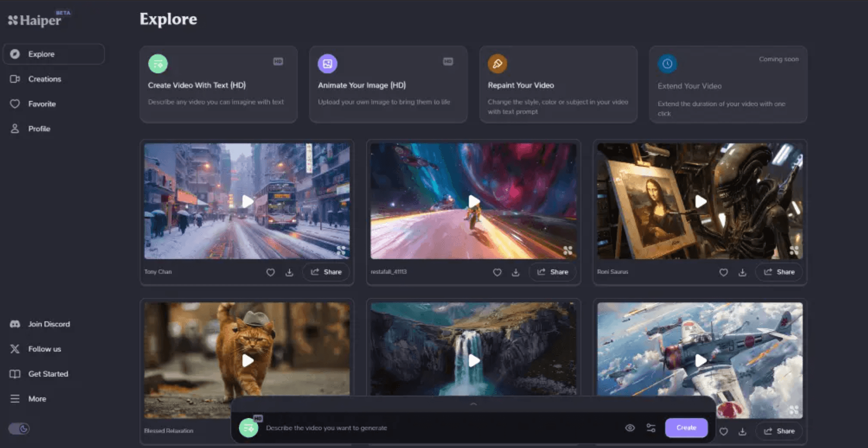Open generation settings sliders icon
Image resolution: width=868 pixels, height=448 pixels.
click(651, 428)
